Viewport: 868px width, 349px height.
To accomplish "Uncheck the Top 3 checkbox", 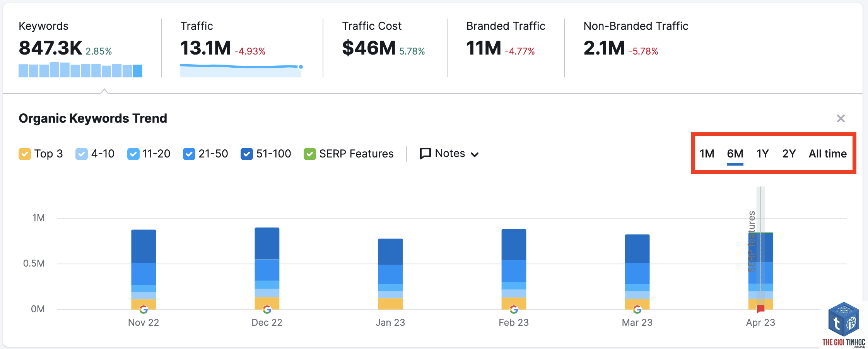I will pyautogui.click(x=25, y=154).
